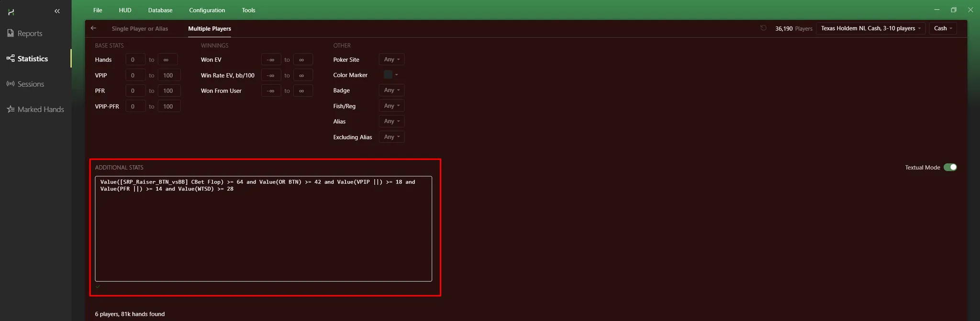
Task: Open the Cash dropdown
Action: click(943, 28)
